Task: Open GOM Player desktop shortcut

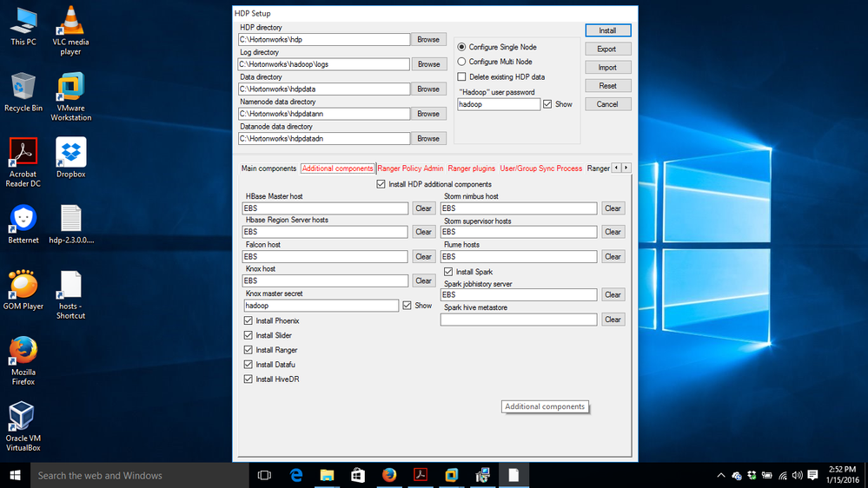Action: [x=23, y=285]
